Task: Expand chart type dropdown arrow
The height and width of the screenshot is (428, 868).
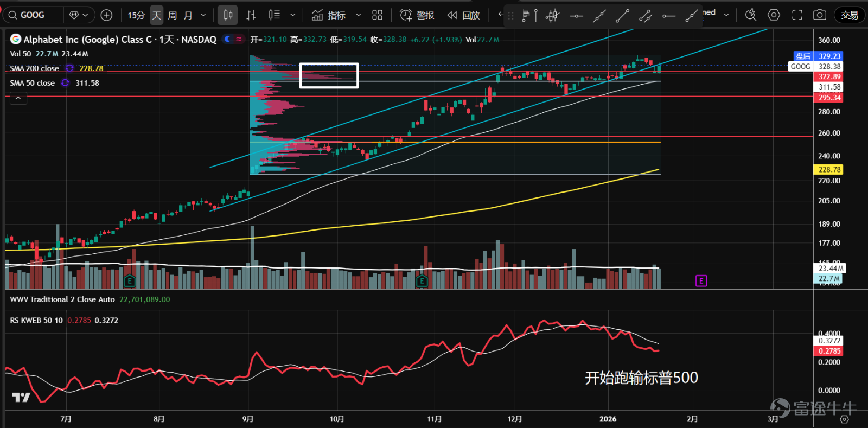Action: (293, 15)
